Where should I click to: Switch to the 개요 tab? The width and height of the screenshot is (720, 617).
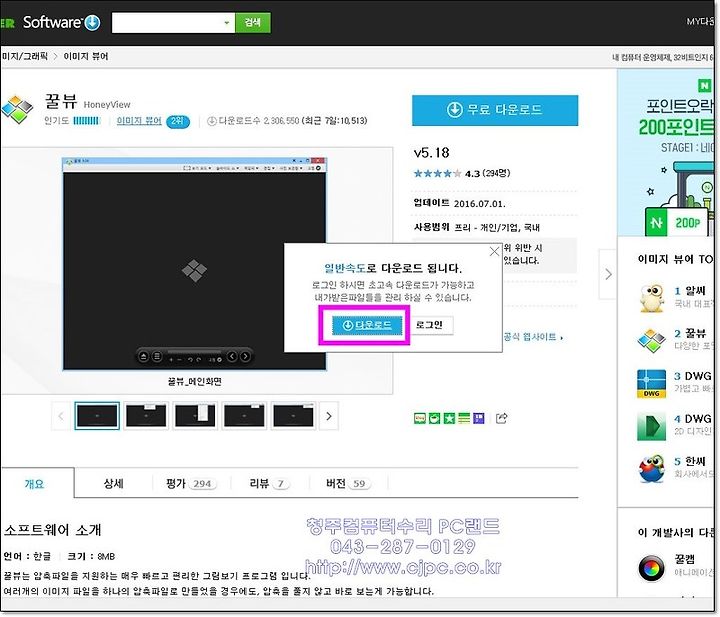click(x=34, y=484)
